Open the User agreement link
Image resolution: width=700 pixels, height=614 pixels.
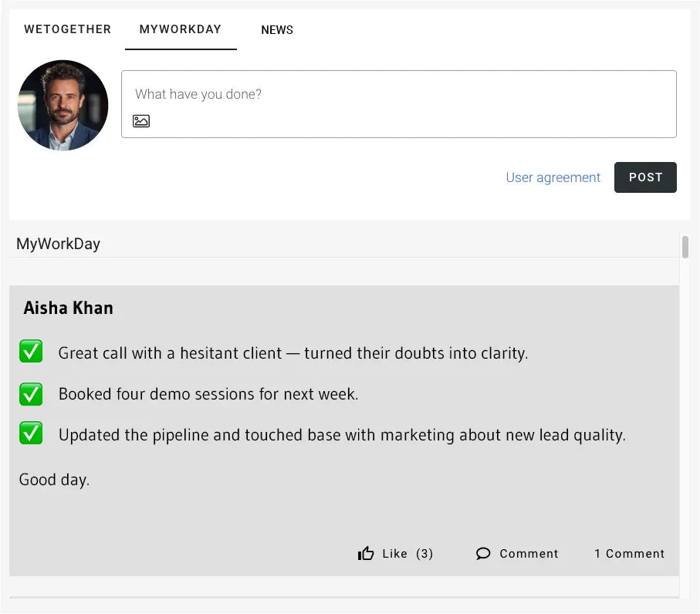[x=553, y=177]
